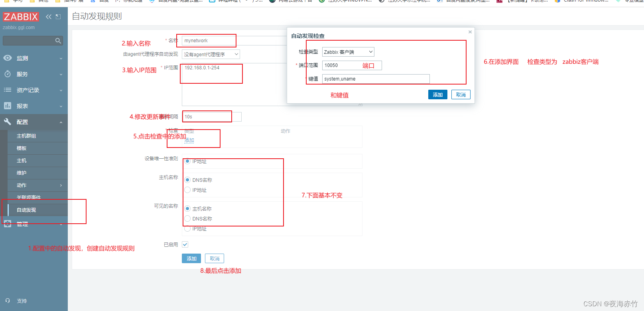Click the sidebar search magnifier icon
644x311 pixels.
58,41
